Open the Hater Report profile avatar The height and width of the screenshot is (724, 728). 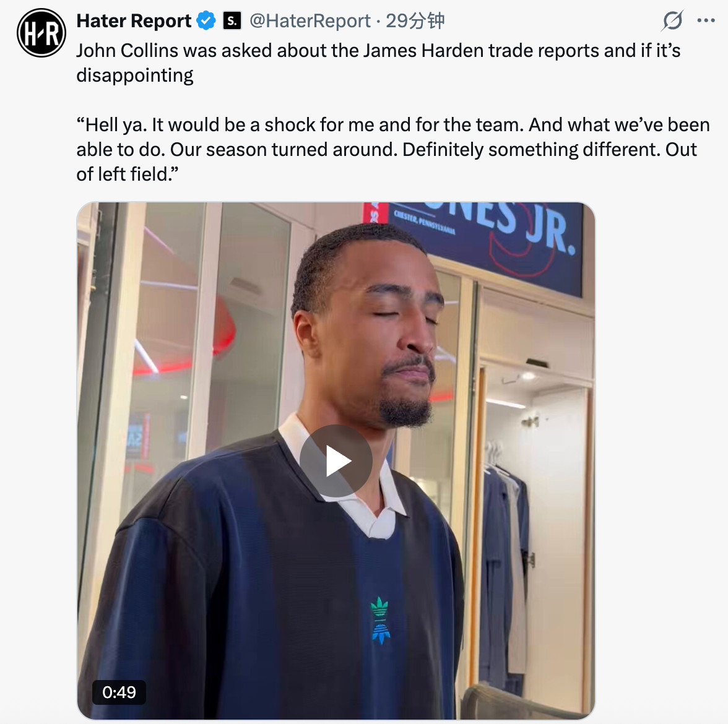(x=41, y=33)
